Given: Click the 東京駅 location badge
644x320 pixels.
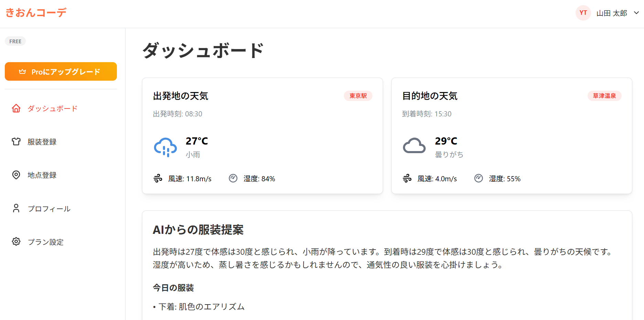Looking at the screenshot, I should (x=358, y=96).
